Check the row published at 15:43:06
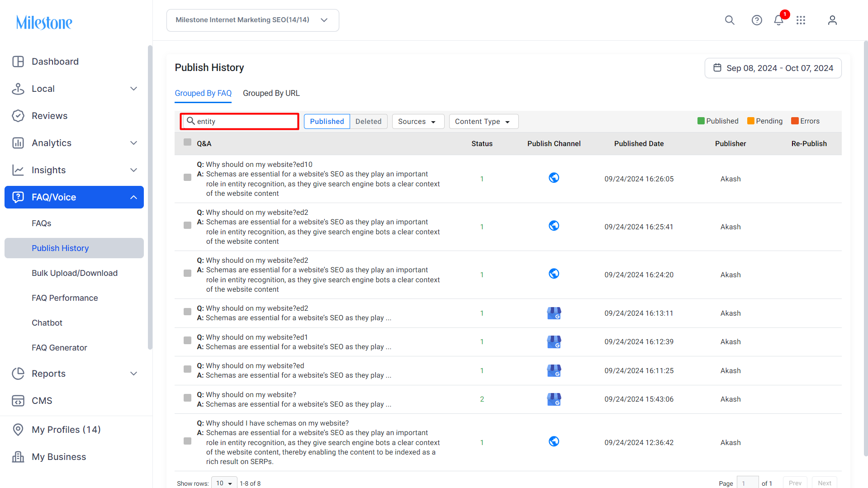Screen dimensions: 868x488 pyautogui.click(x=187, y=398)
